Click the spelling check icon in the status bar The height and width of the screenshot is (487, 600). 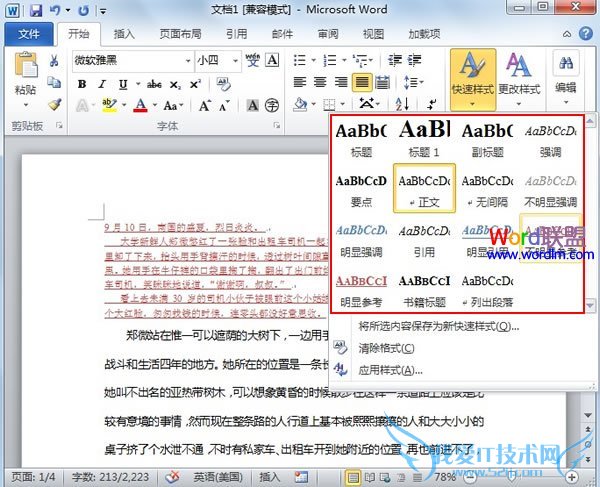[173, 477]
